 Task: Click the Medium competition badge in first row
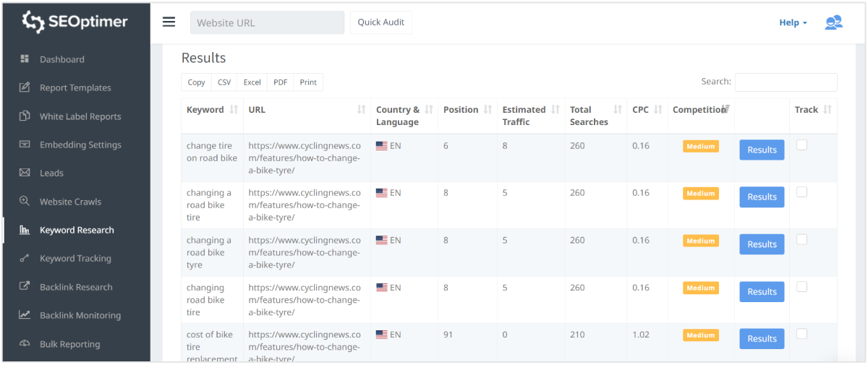click(700, 147)
